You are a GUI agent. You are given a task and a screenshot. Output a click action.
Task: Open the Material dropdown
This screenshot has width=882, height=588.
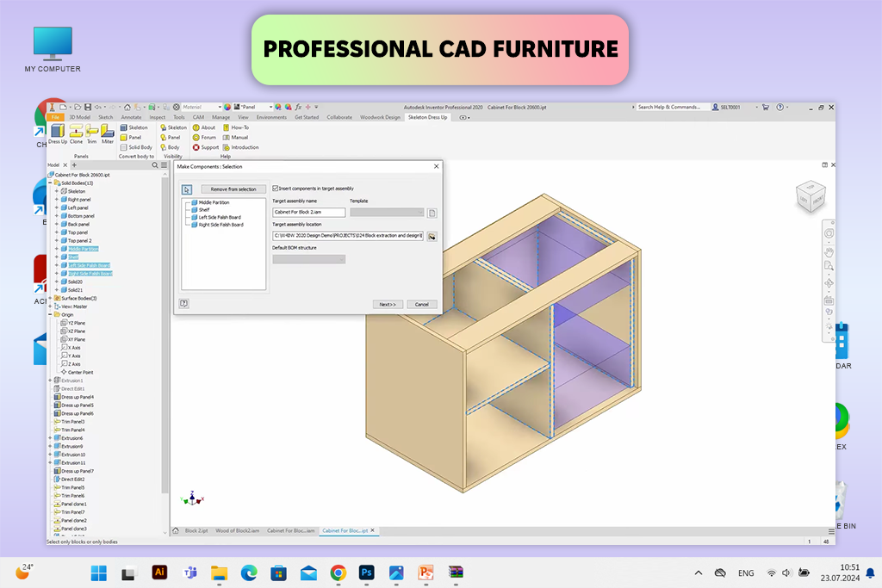click(x=202, y=107)
